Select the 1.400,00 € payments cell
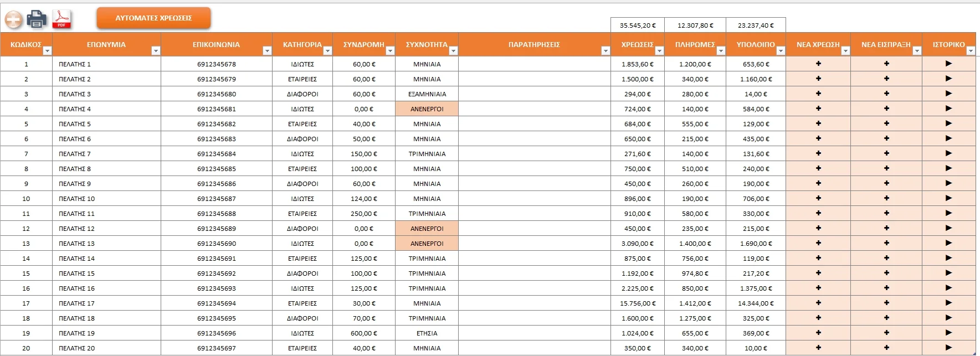This screenshot has height=356, width=980. pos(695,244)
